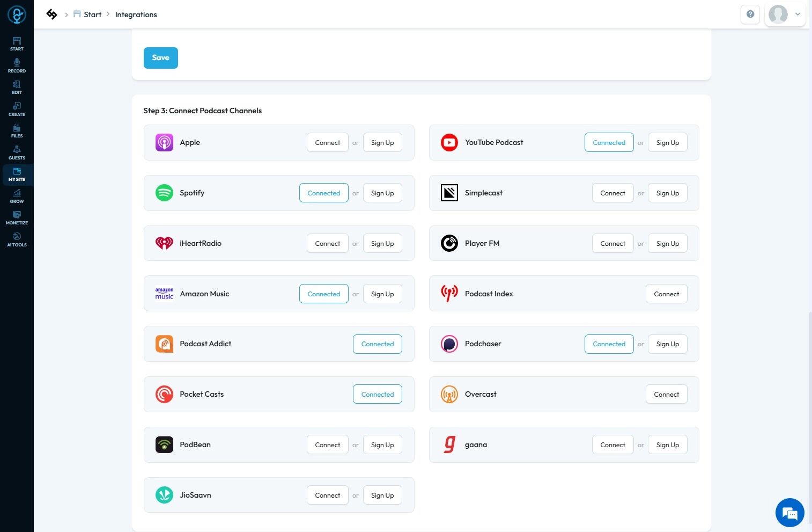Click the JioSaavn logo icon
Viewport: 812px width, 532px height.
pyautogui.click(x=164, y=495)
